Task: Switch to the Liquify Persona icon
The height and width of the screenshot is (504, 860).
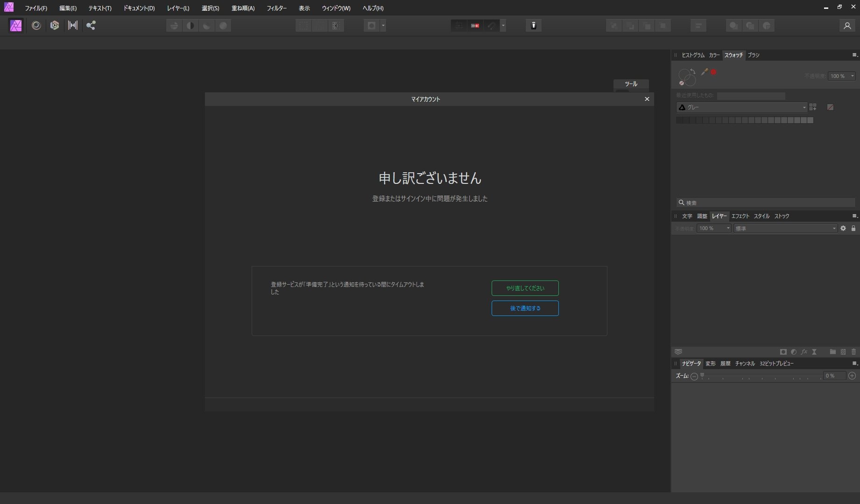Action: click(x=36, y=26)
